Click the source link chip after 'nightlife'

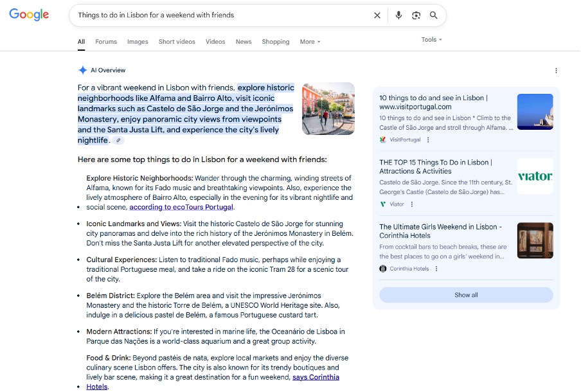pyautogui.click(x=118, y=140)
